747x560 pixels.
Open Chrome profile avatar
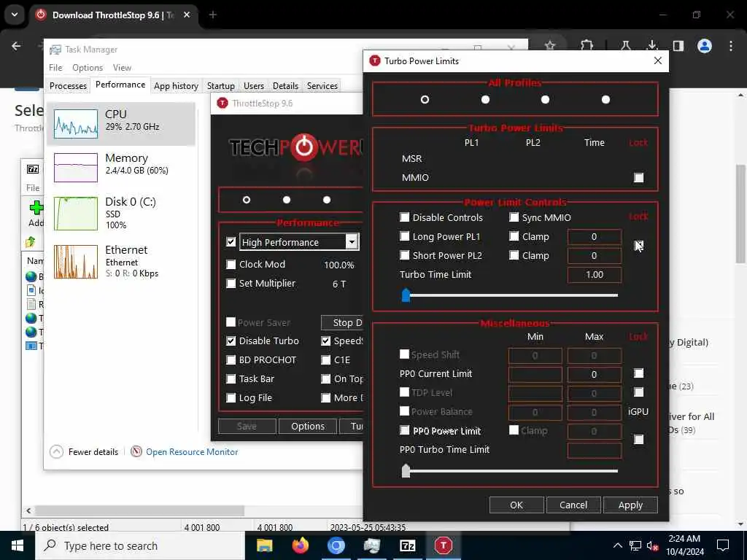[705, 46]
